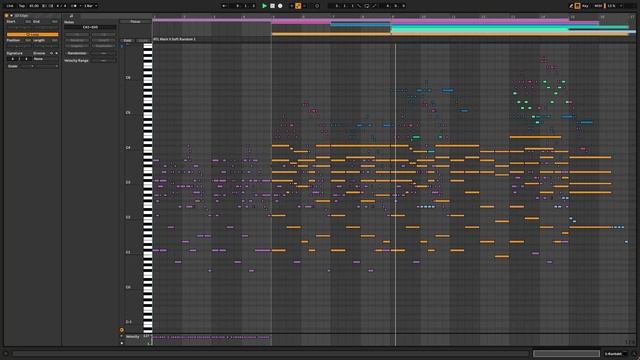Click the double tempo ×2 button
This screenshot has width=640, height=360.
coord(103,35)
